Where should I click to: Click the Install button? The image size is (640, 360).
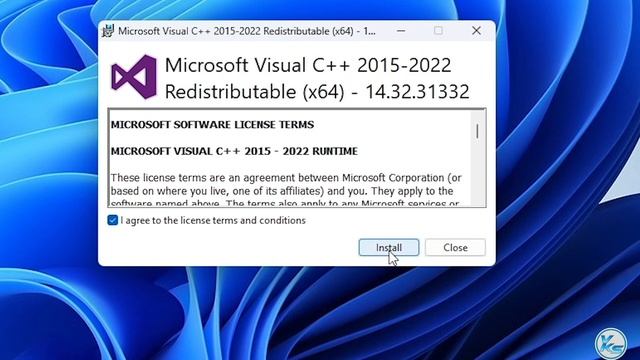pyautogui.click(x=389, y=247)
